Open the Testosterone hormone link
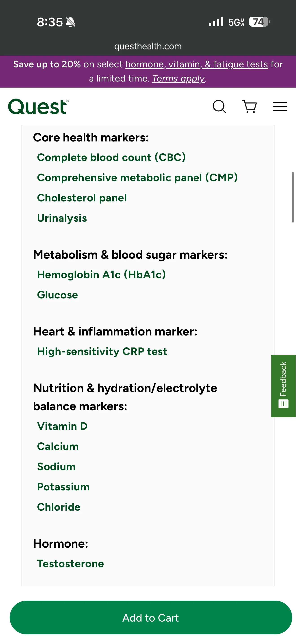The height and width of the screenshot is (644, 296). (x=70, y=564)
